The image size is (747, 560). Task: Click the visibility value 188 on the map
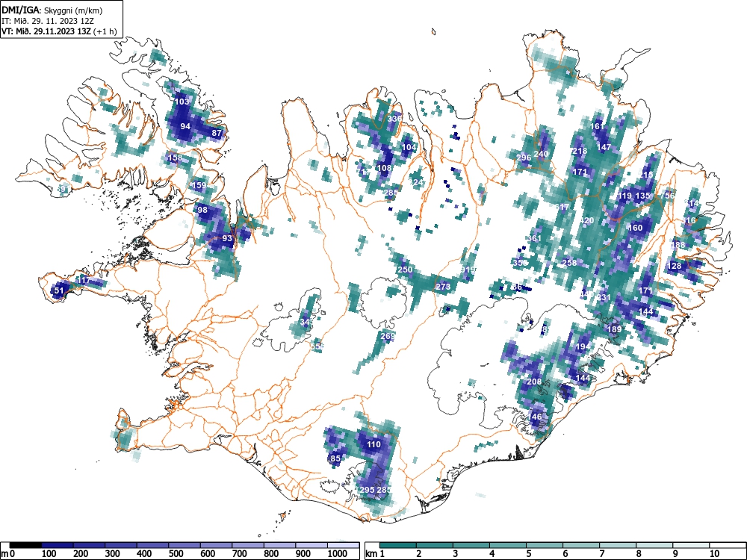678,245
